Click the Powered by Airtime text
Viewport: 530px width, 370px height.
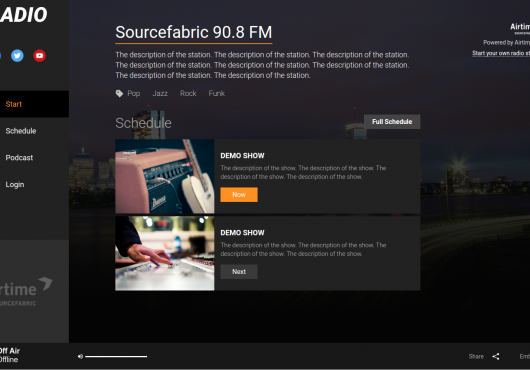506,43
